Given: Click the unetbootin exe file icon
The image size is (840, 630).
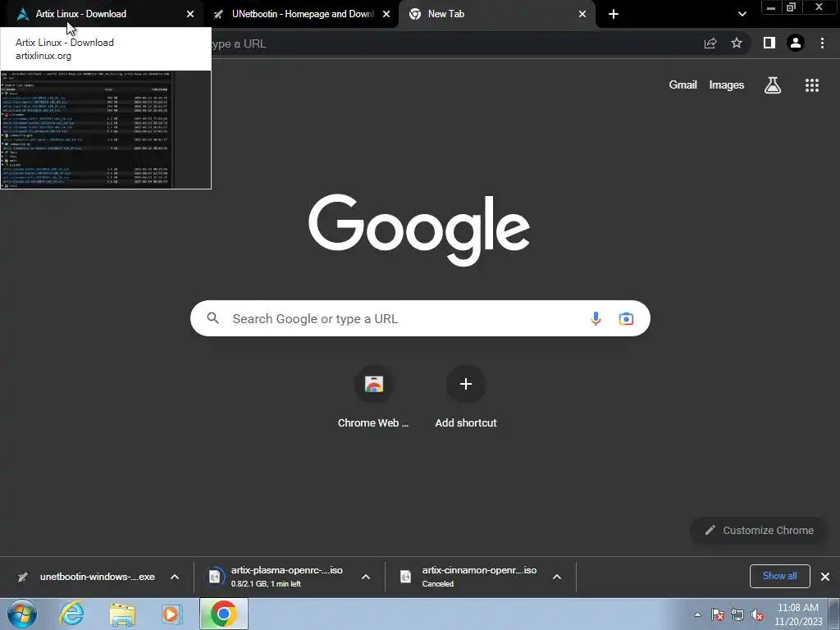Looking at the screenshot, I should point(22,577).
